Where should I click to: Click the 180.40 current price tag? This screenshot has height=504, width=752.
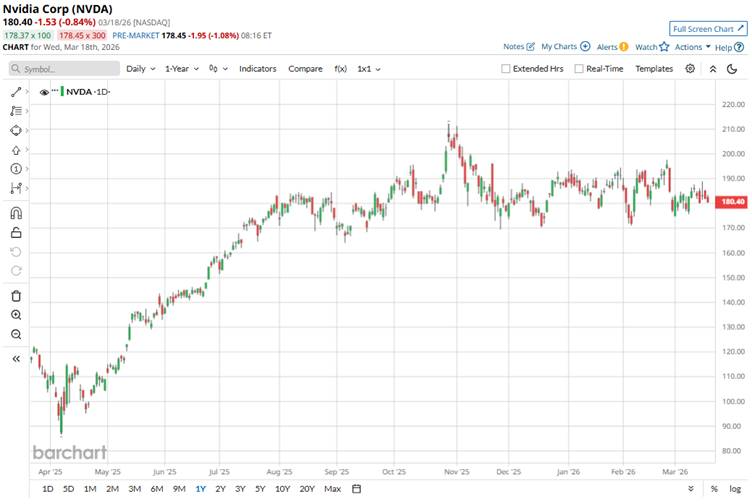pyautogui.click(x=731, y=201)
